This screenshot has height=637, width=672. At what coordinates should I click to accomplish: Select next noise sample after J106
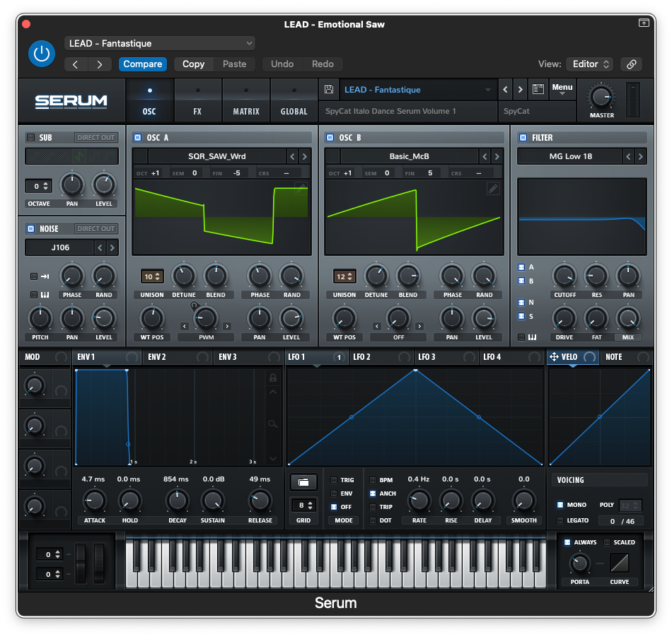pyautogui.click(x=112, y=247)
